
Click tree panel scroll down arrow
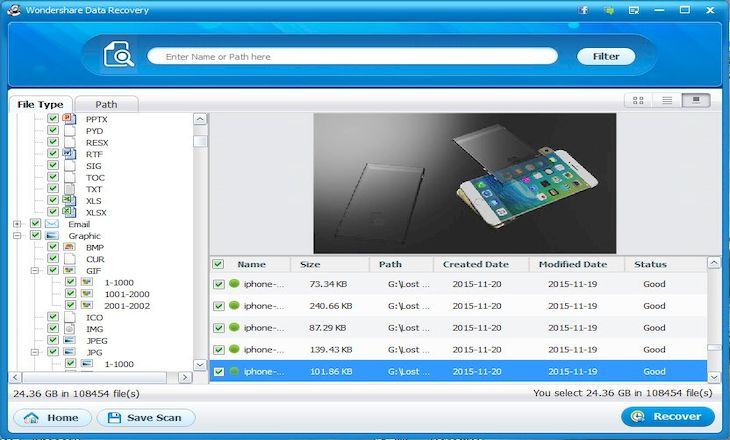[200, 365]
